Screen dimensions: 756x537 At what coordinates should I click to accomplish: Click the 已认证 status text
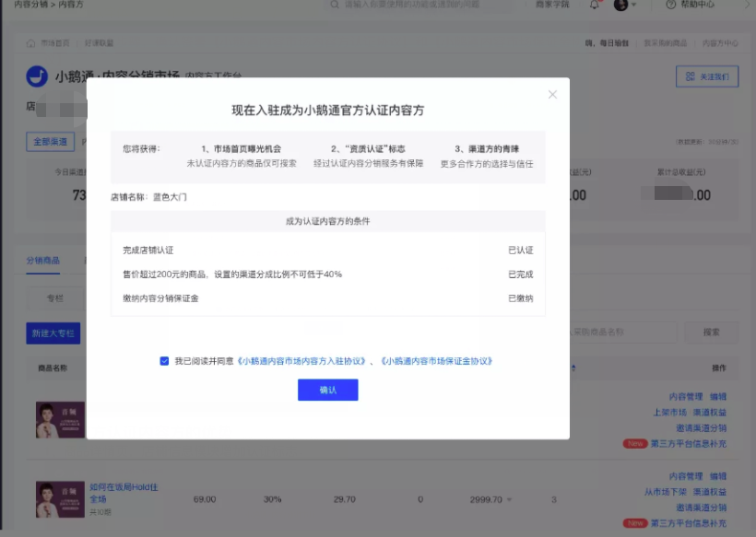pyautogui.click(x=521, y=250)
